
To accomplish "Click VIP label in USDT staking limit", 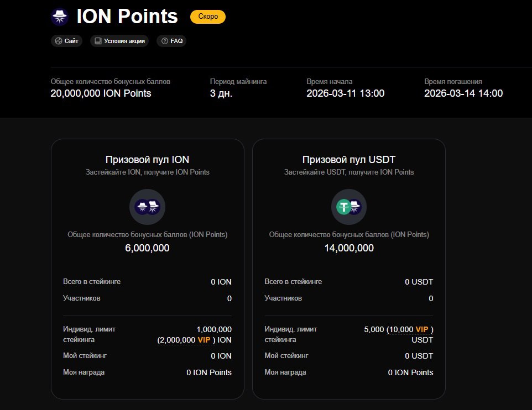I will 422,329.
